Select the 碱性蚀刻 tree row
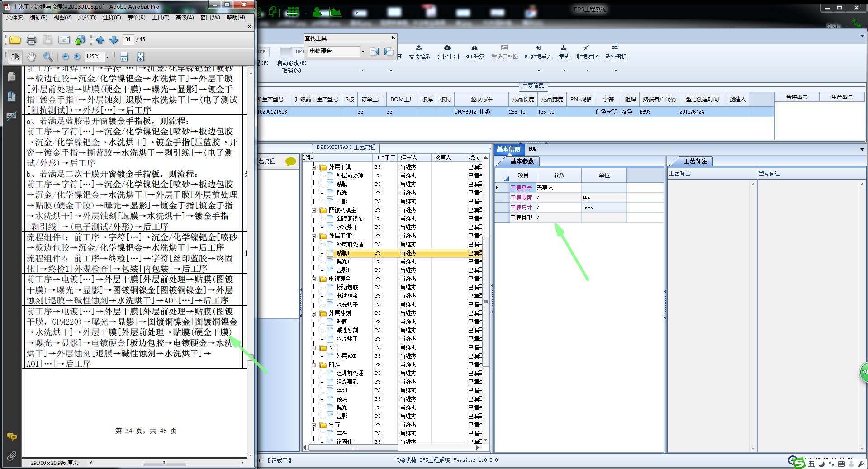 coord(347,331)
